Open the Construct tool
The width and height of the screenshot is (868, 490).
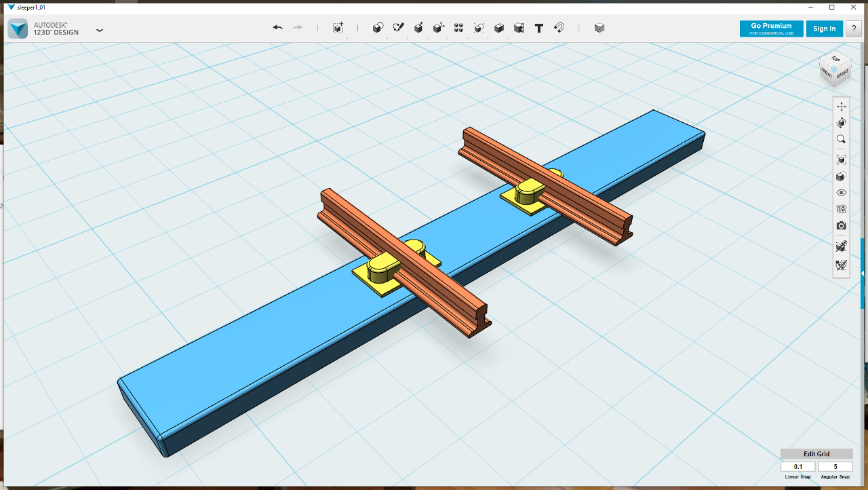[x=419, y=28]
